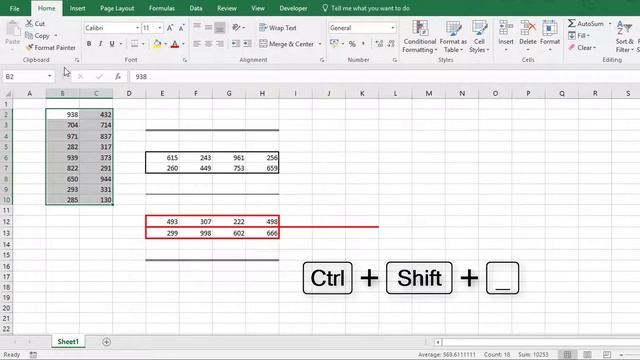Open Format as Table gallery
The height and width of the screenshot is (360, 640).
(x=453, y=37)
